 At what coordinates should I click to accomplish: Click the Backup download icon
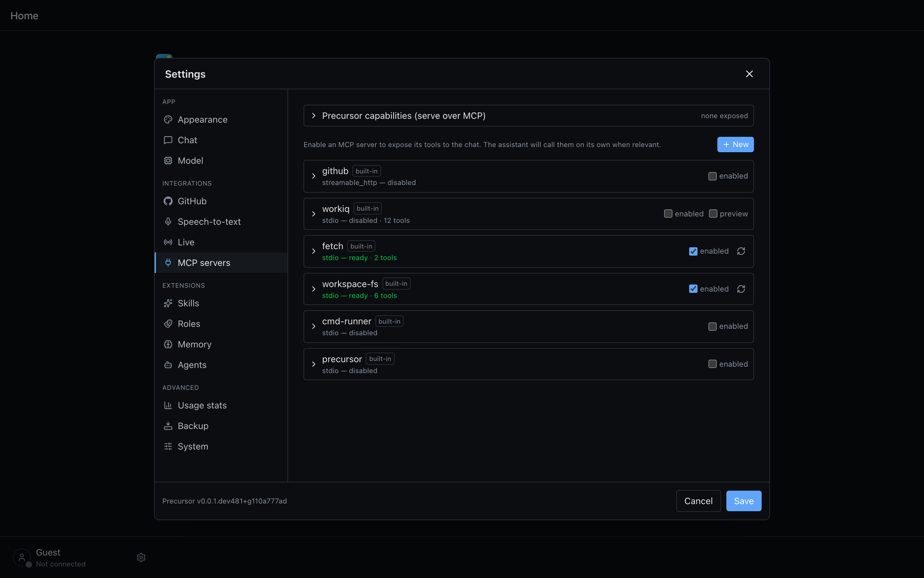168,426
